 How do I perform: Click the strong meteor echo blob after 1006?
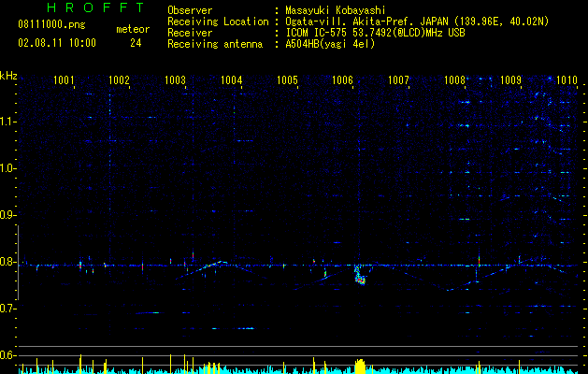360,276
